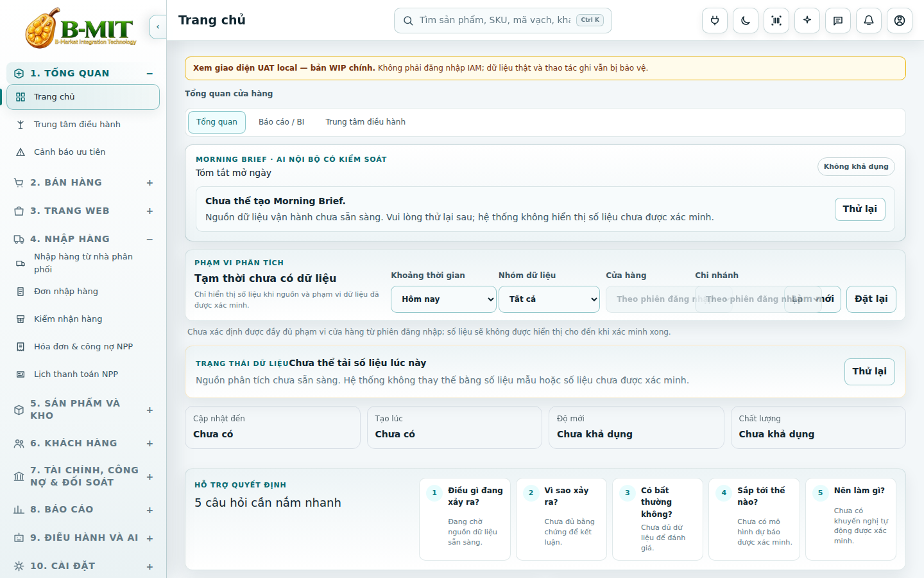Open question card Nên làm gì?

[851, 520]
